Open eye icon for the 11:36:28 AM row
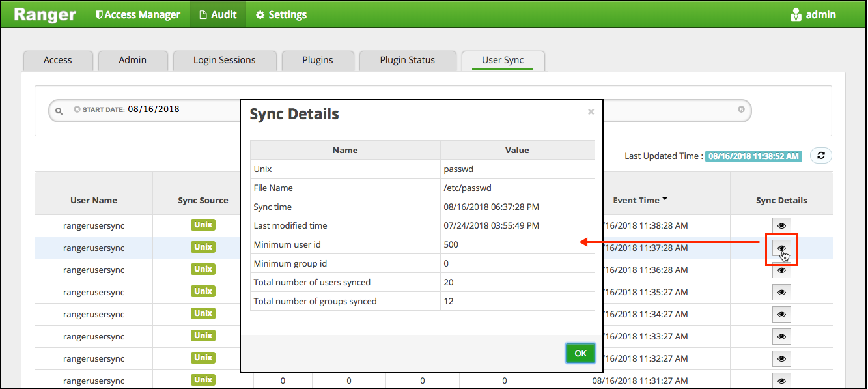Screen dimensions: 868x389 click(781, 270)
